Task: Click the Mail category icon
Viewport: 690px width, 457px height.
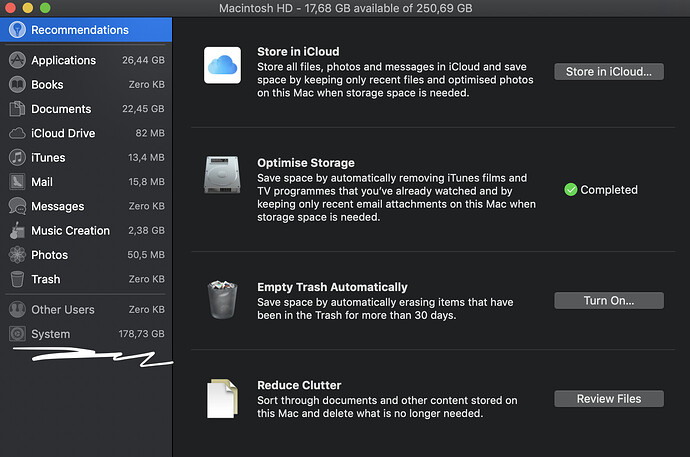Action: click(x=17, y=182)
